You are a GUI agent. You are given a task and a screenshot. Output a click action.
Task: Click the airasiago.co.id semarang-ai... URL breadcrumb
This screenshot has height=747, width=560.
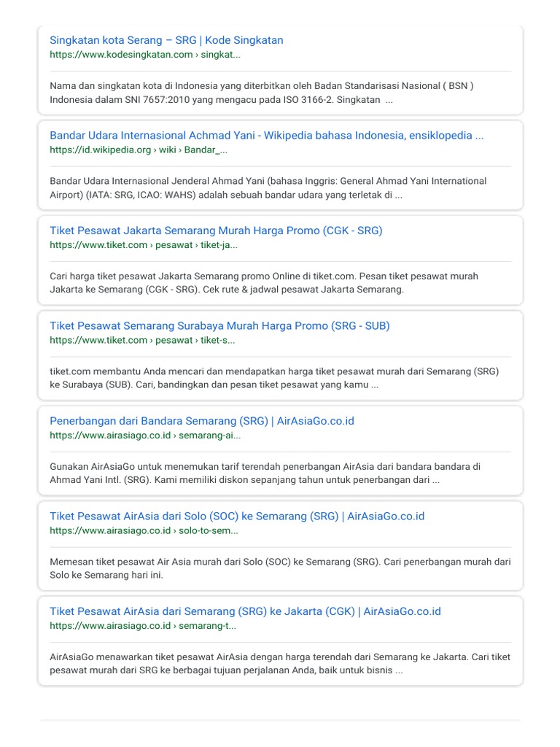tap(145, 436)
